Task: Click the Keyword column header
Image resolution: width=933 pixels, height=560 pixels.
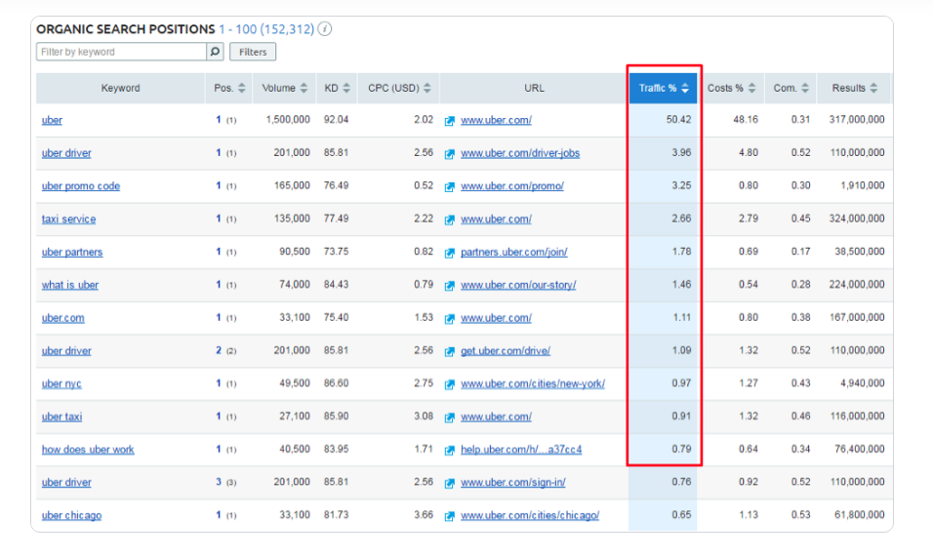Action: tap(120, 88)
